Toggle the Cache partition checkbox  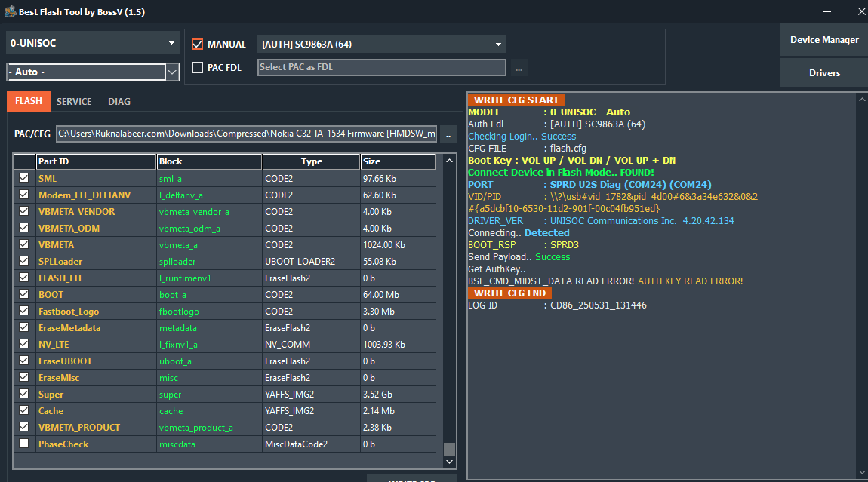pos(23,410)
